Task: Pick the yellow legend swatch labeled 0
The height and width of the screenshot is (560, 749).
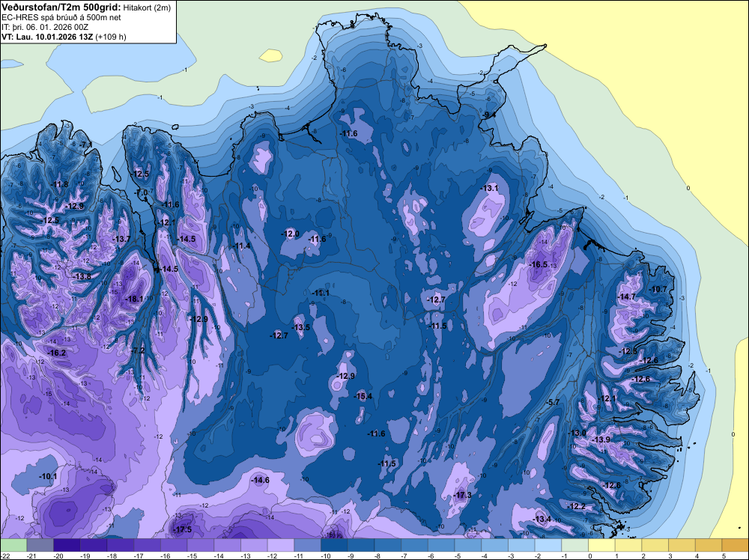Action: pyautogui.click(x=602, y=545)
